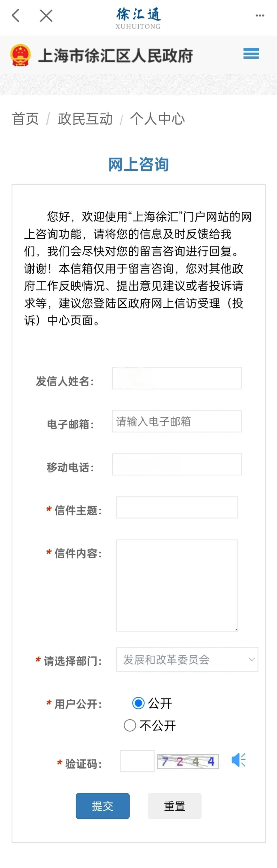The image size is (277, 868).
Task: Focus the 电子邮箱 email input field
Action: [x=177, y=421]
